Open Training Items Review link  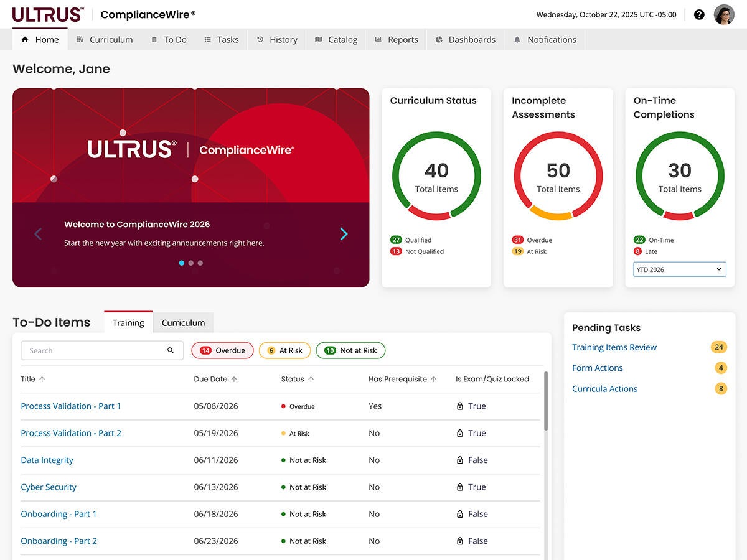click(x=614, y=347)
